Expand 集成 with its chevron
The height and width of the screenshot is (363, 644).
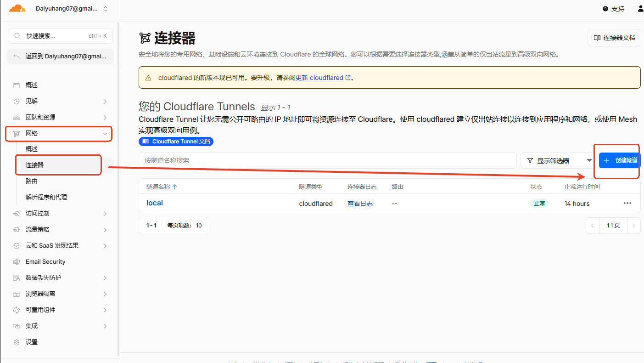(x=105, y=326)
